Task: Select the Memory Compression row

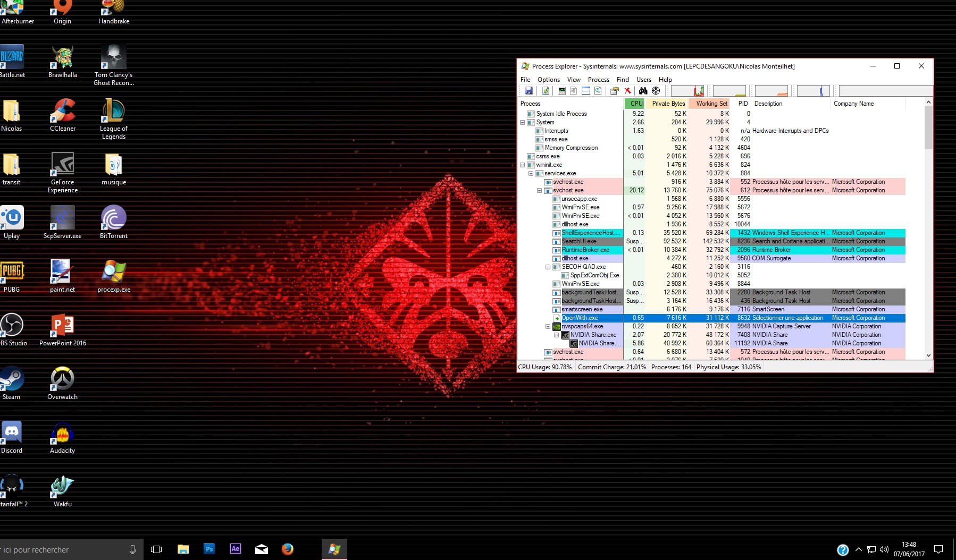Action: click(711, 148)
